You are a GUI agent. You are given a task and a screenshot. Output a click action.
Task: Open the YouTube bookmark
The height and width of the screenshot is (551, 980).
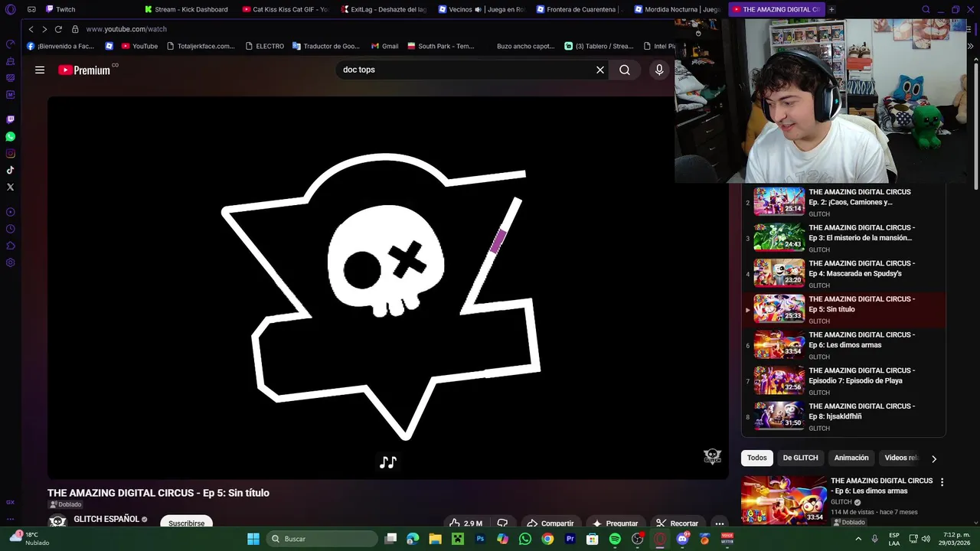click(139, 46)
